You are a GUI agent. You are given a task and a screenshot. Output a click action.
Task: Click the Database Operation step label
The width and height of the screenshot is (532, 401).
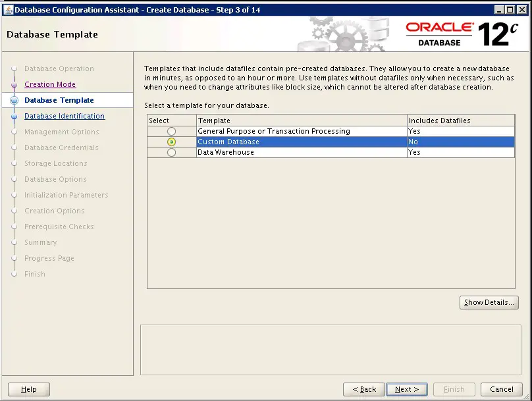point(59,68)
